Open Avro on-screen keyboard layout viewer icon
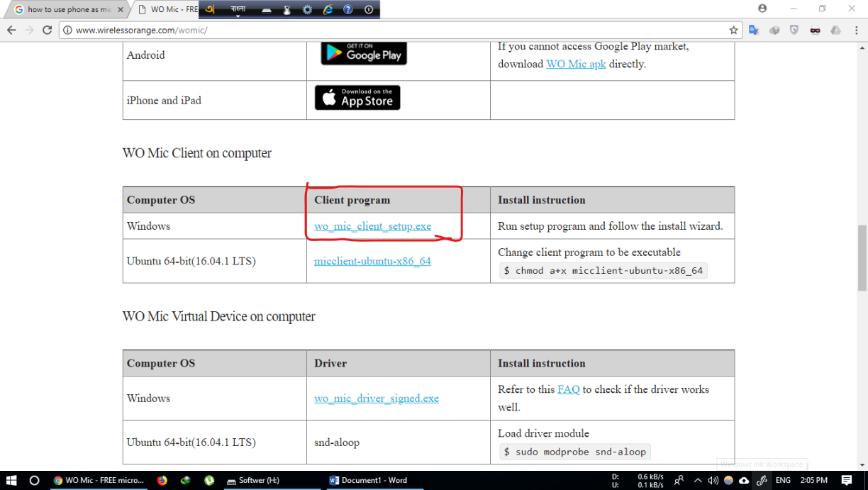 click(x=267, y=10)
